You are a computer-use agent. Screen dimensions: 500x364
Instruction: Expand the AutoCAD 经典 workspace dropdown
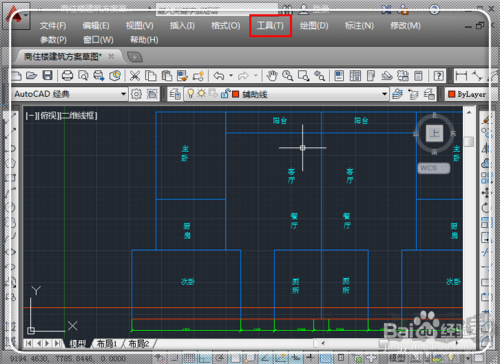click(123, 94)
